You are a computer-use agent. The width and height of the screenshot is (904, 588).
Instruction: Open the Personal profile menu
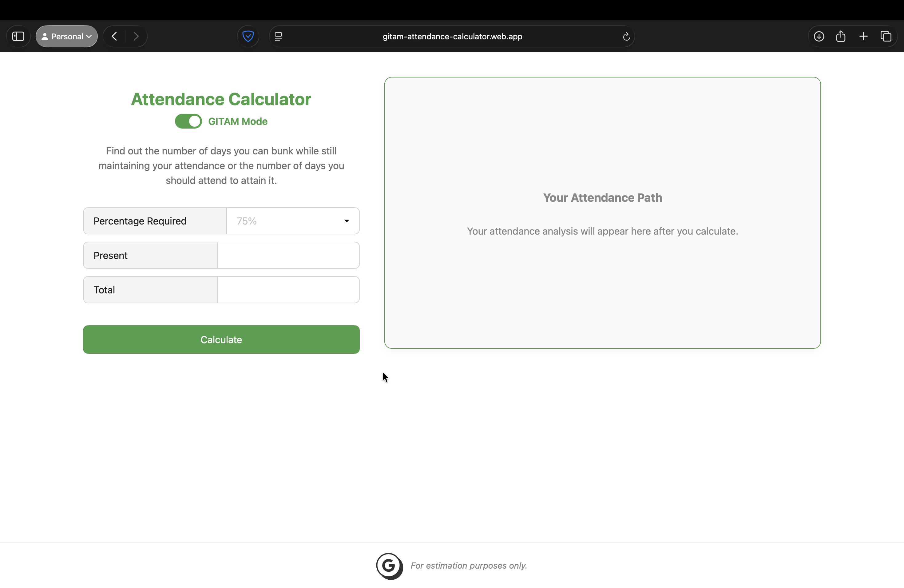tap(66, 37)
